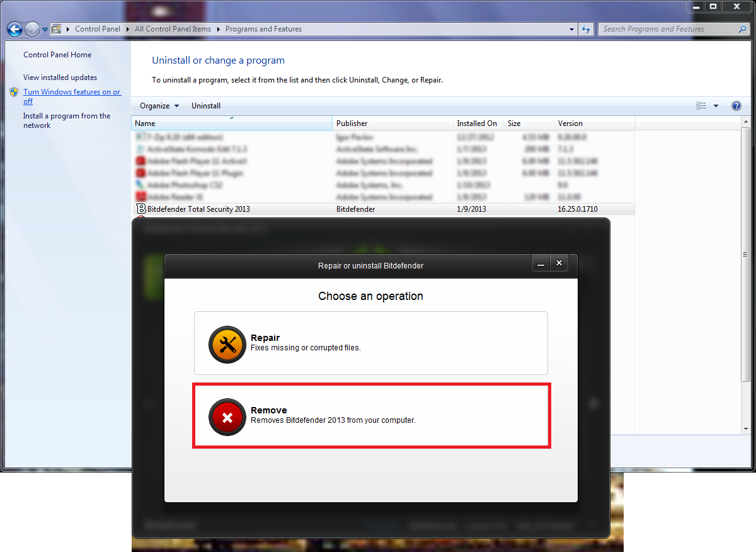This screenshot has height=552, width=756.
Task: Sort by the Installed On column header
Action: point(479,124)
